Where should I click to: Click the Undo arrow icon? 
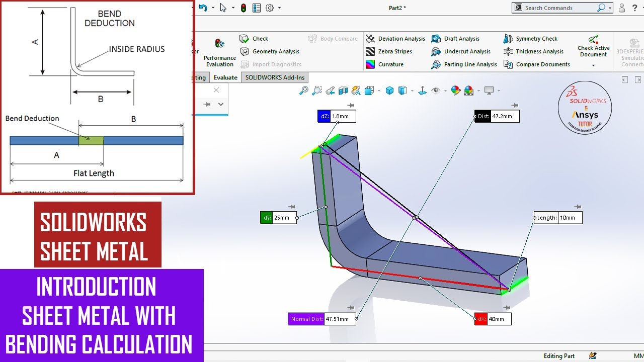203,8
